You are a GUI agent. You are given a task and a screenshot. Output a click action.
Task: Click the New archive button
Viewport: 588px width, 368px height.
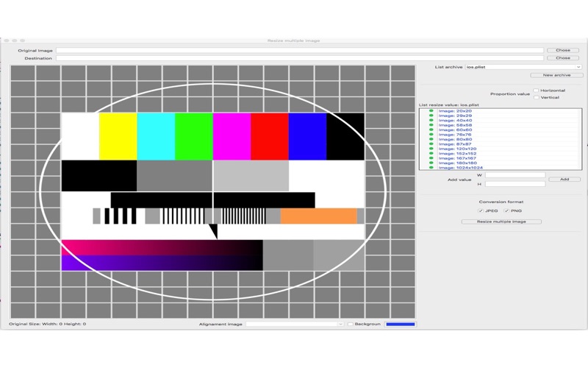click(556, 75)
